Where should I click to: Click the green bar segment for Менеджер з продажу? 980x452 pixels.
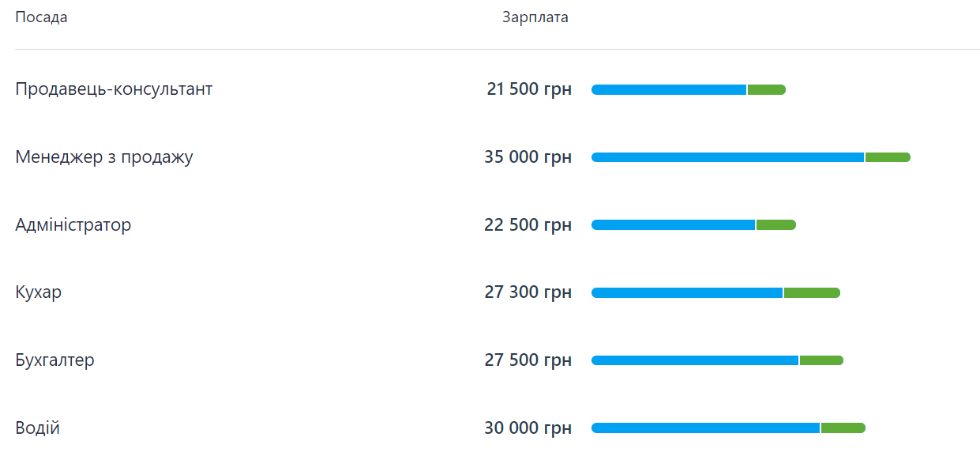click(888, 157)
